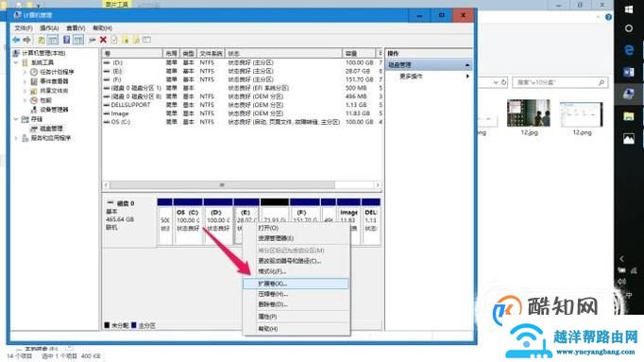Open the 更多操作 submenu arrow
Viewport: 644px width, 362px height.
tap(467, 77)
